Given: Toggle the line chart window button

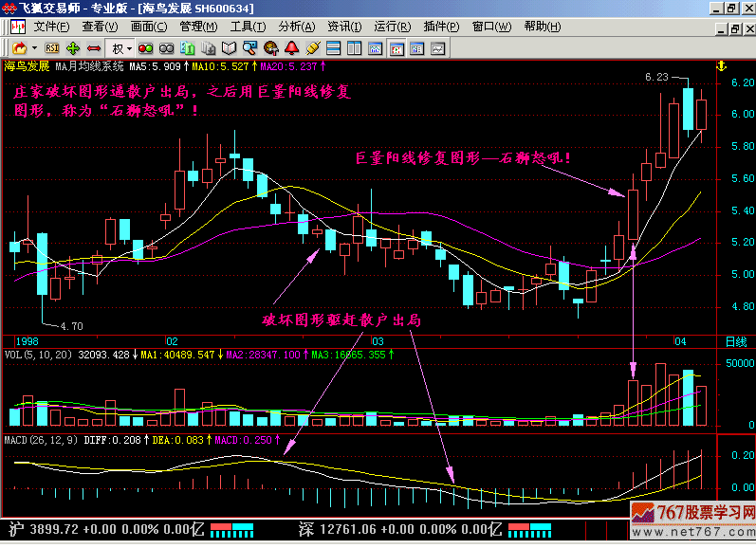Looking at the screenshot, I should click(437, 47).
